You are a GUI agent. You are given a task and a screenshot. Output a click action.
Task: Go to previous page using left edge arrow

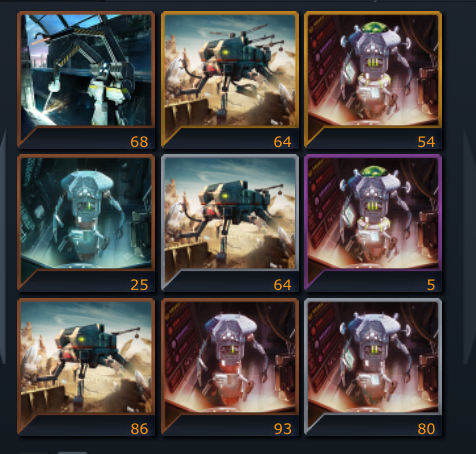(x=3, y=247)
